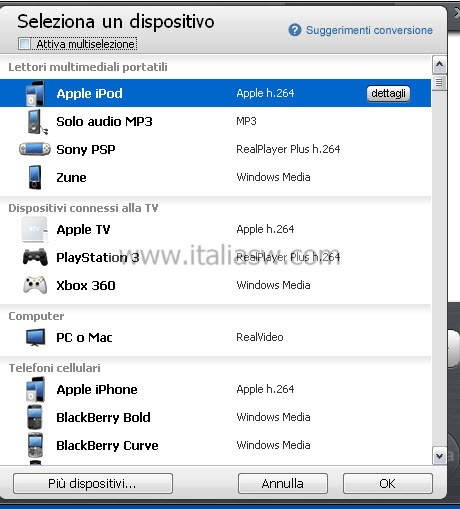The image size is (460, 509).
Task: Select the Apple iPod row label
Action: click(x=89, y=93)
